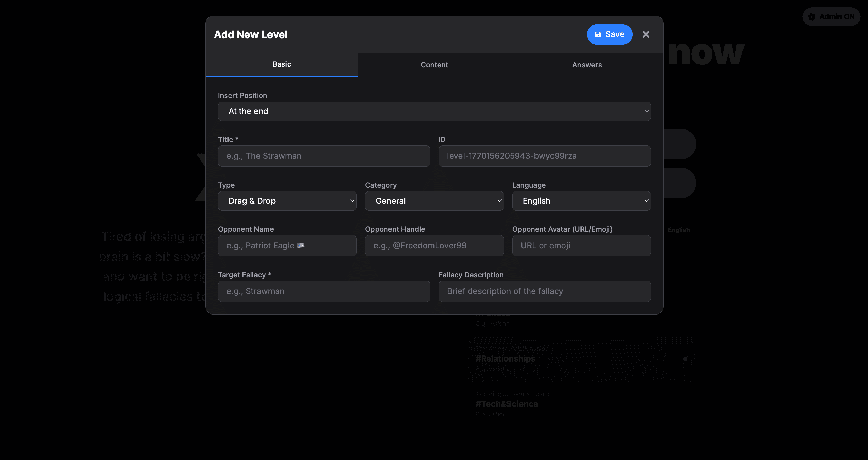
Task: Open the Insert Position dropdown
Action: [434, 111]
